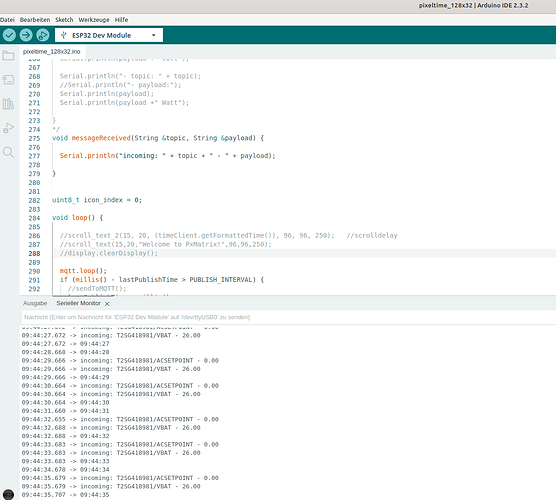The image size is (556, 500).
Task: Open the Datei menu
Action: click(x=7, y=20)
